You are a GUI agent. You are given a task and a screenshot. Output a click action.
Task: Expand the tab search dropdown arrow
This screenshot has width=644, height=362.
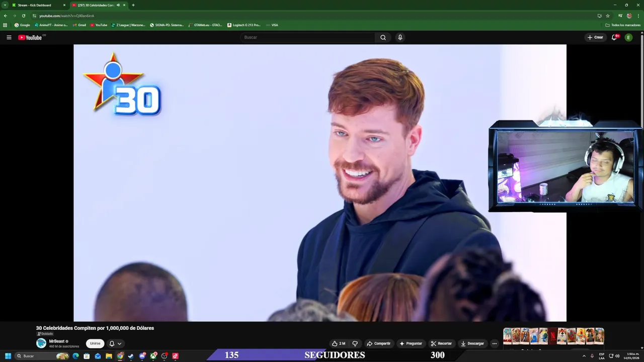coord(5,5)
